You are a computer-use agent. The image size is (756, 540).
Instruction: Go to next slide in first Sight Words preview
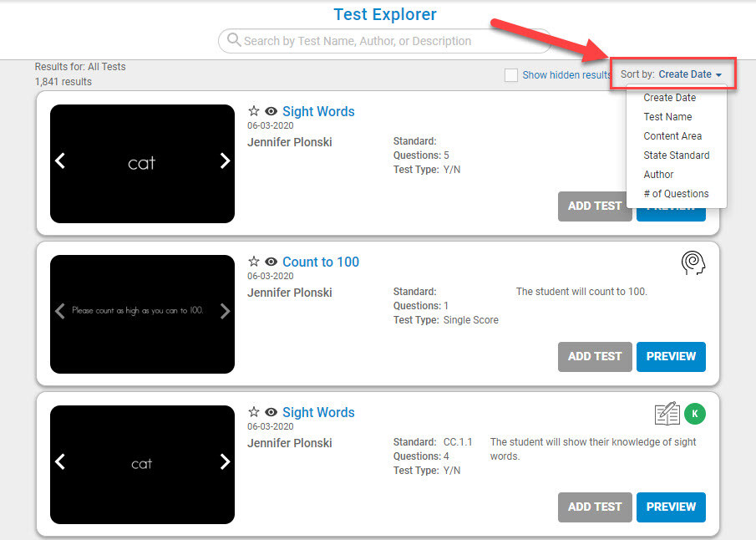[x=225, y=160]
